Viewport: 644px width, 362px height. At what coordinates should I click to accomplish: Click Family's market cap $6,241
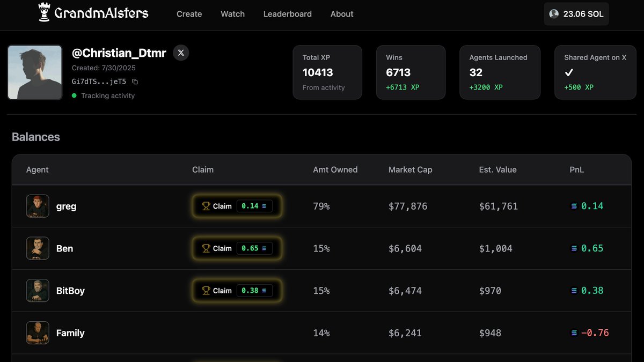click(x=405, y=334)
